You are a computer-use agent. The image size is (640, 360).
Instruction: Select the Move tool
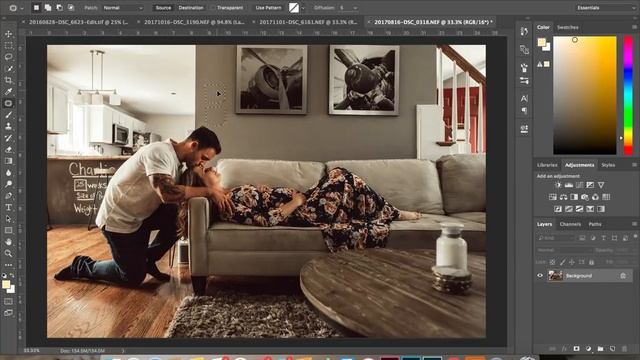coord(8,34)
